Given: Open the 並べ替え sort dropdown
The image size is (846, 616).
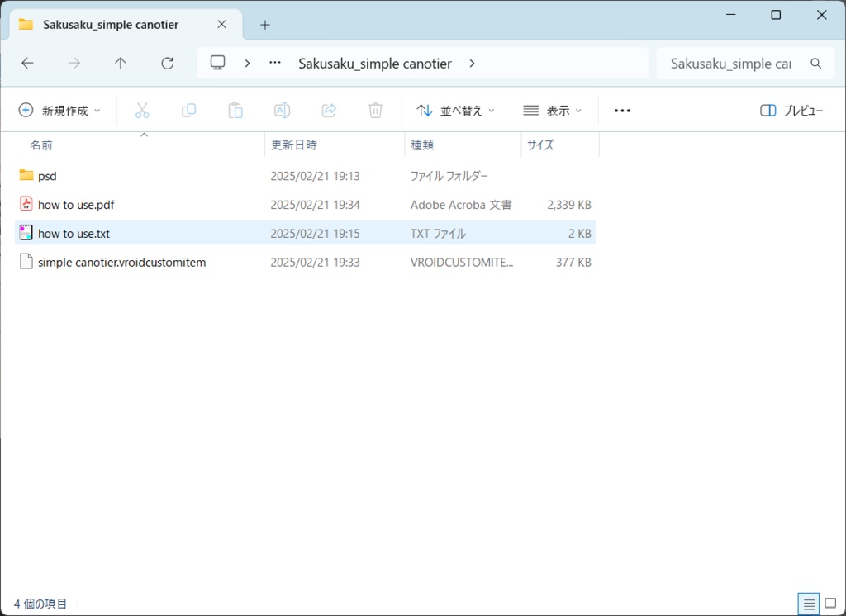Looking at the screenshot, I should pos(455,111).
